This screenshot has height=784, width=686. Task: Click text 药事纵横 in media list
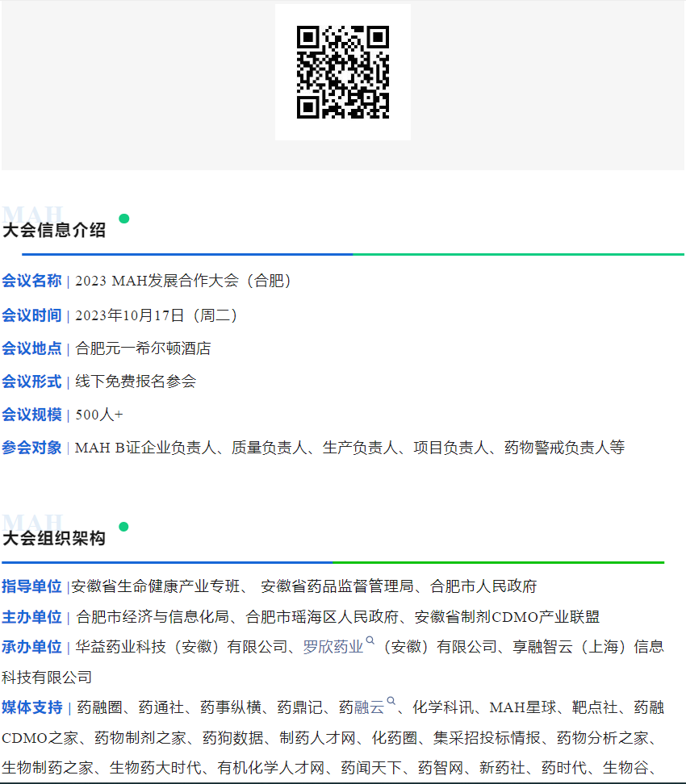(231, 707)
